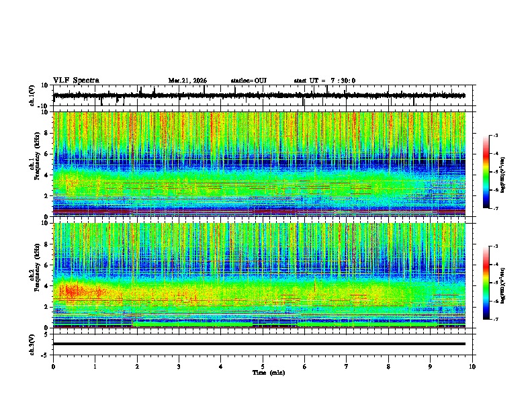Select the "ch.3(V)" axis label
532x411 pixels.
32,345
